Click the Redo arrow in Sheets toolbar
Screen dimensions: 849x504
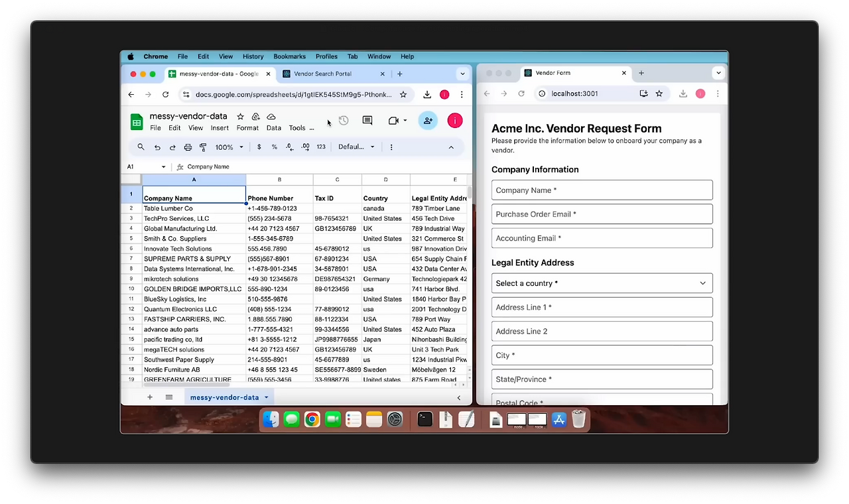click(172, 147)
